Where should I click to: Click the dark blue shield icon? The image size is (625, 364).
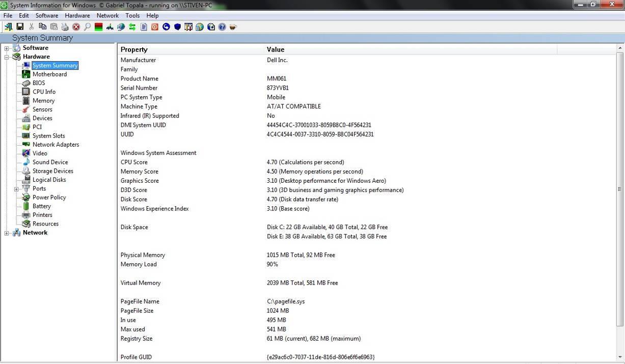tap(177, 26)
